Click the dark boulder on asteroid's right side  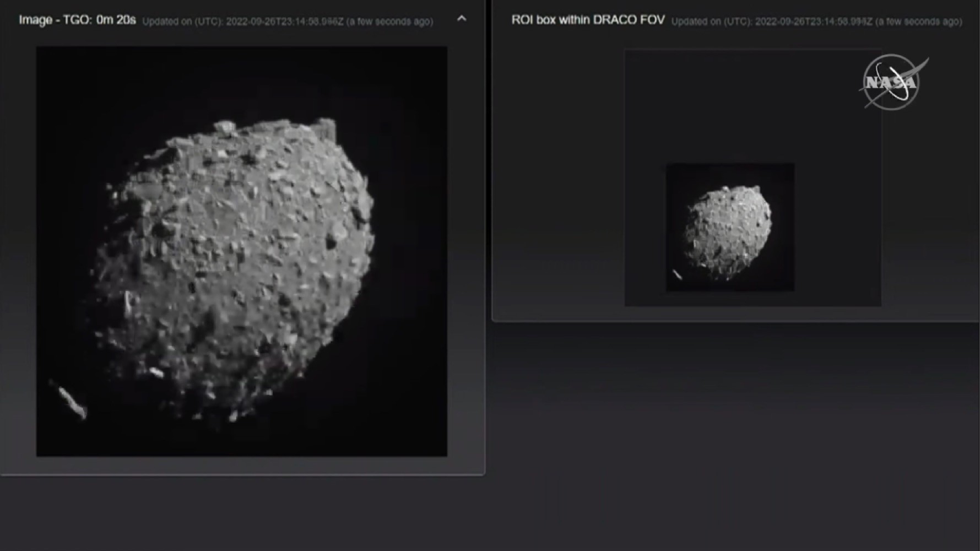[x=332, y=241]
